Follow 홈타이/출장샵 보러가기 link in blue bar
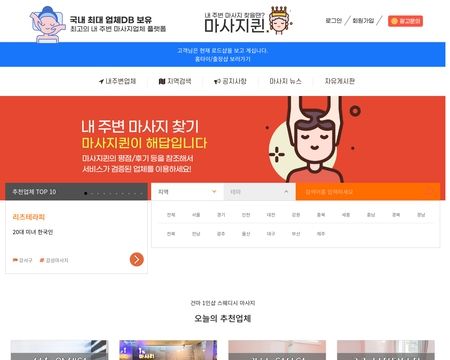The image size is (450, 360). coord(222,59)
